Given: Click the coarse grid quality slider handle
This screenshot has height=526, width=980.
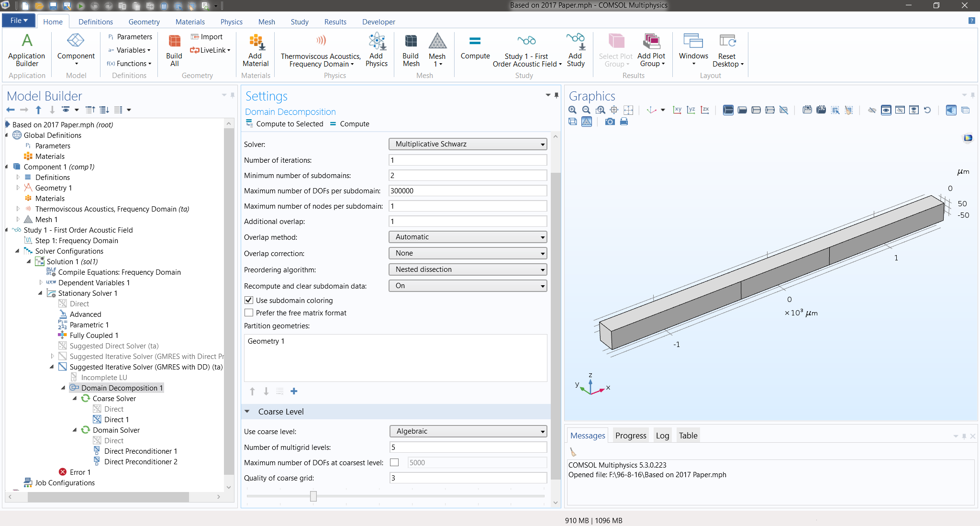Looking at the screenshot, I should (x=313, y=496).
